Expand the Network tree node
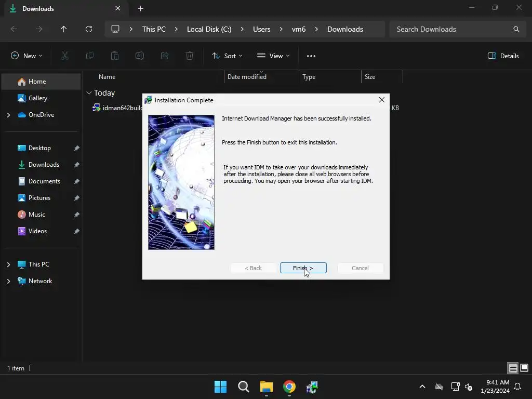532x399 pixels. coord(8,281)
